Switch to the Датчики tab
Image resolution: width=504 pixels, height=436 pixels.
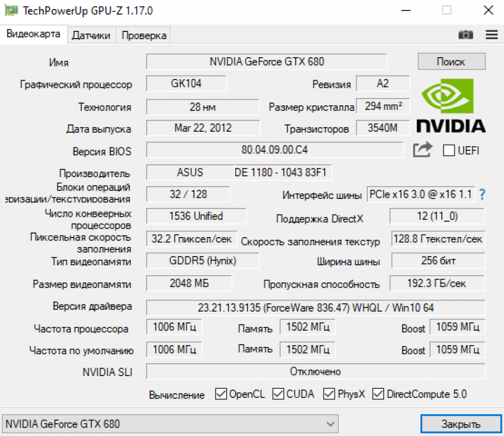(x=90, y=35)
